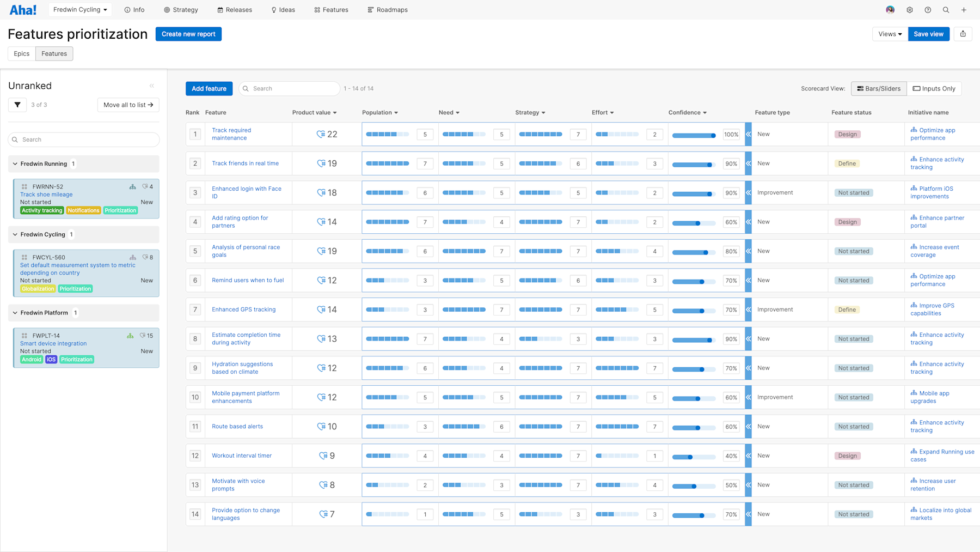Collapse the Unranked panel with the double chevron
Image resolution: width=980 pixels, height=552 pixels.
[x=152, y=86]
